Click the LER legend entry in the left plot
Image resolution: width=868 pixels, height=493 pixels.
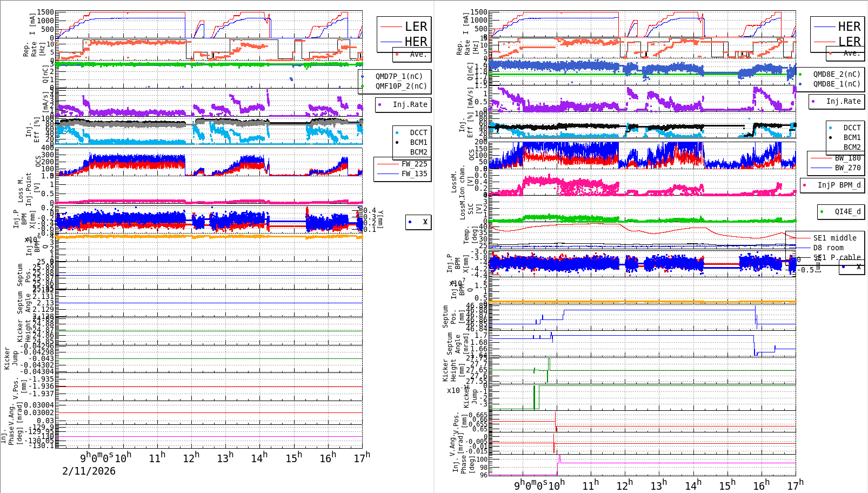tap(416, 26)
